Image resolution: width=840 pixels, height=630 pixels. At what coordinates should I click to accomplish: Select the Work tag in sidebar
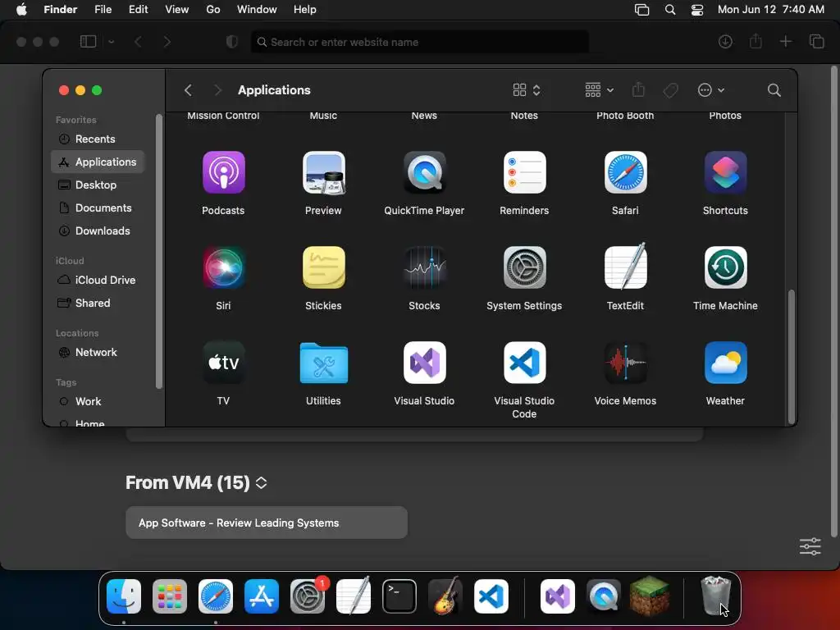pos(98,402)
